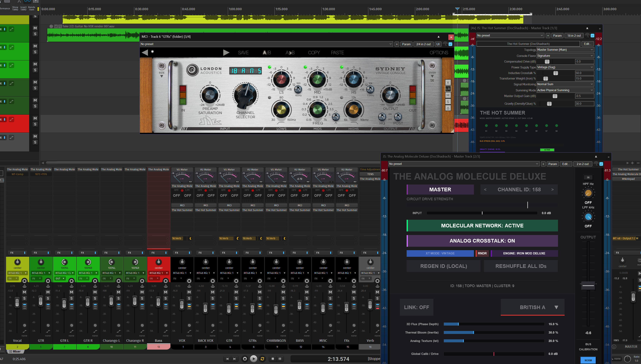Stop playback using the transport stop button

click(273, 359)
